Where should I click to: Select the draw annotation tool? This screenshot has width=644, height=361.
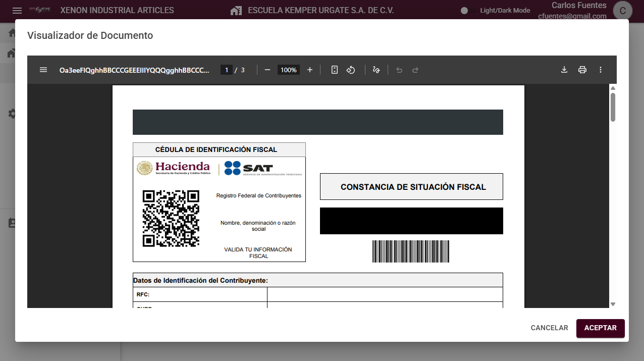coord(376,70)
